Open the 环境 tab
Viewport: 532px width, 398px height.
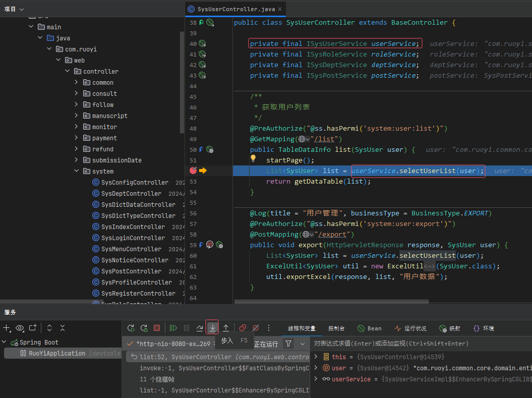pyautogui.click(x=484, y=328)
